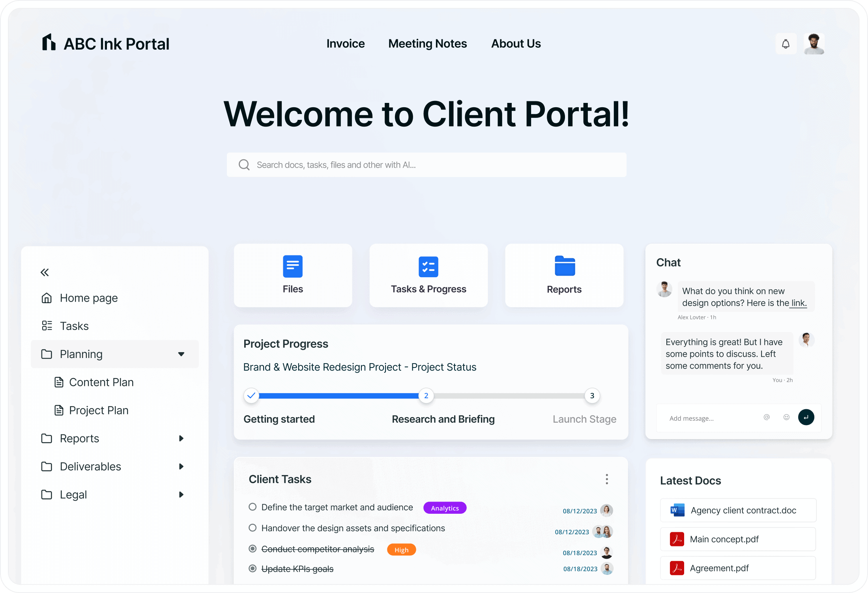Click the search input field
This screenshot has height=593, width=868.
[427, 164]
